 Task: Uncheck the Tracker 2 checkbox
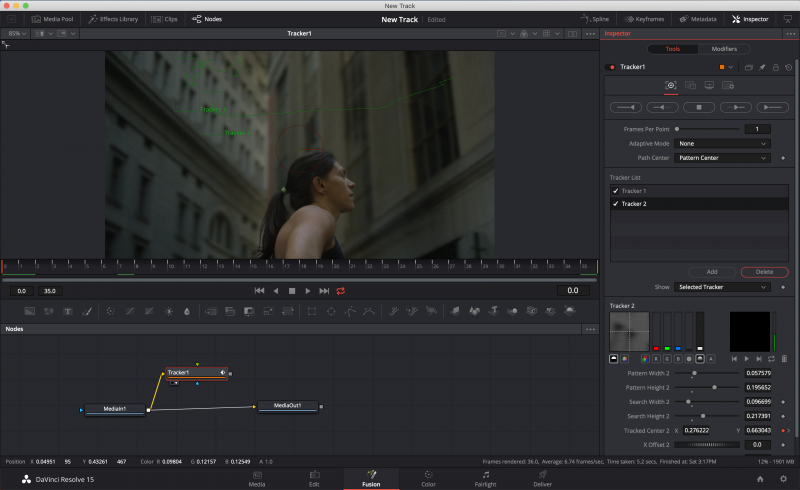coord(615,203)
